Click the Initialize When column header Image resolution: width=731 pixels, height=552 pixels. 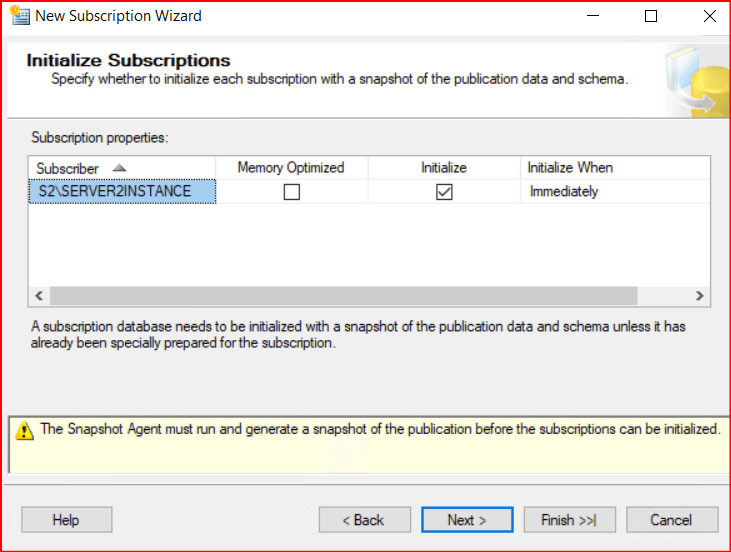tap(570, 168)
